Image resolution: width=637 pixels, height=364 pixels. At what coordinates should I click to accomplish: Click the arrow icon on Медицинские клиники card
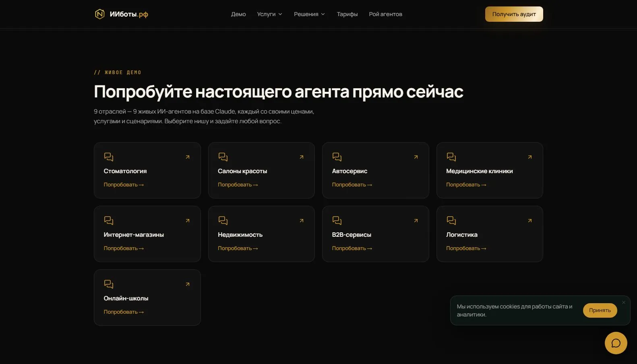click(530, 157)
